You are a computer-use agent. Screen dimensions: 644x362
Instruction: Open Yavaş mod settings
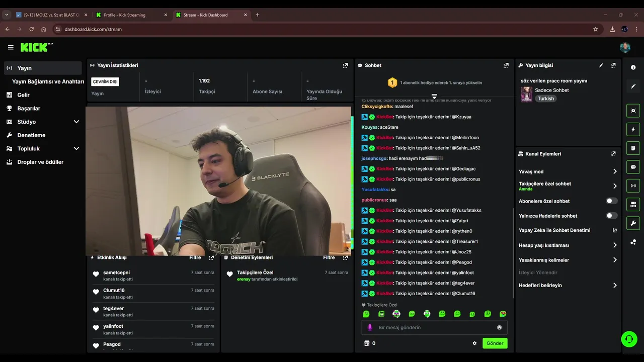click(x=568, y=171)
